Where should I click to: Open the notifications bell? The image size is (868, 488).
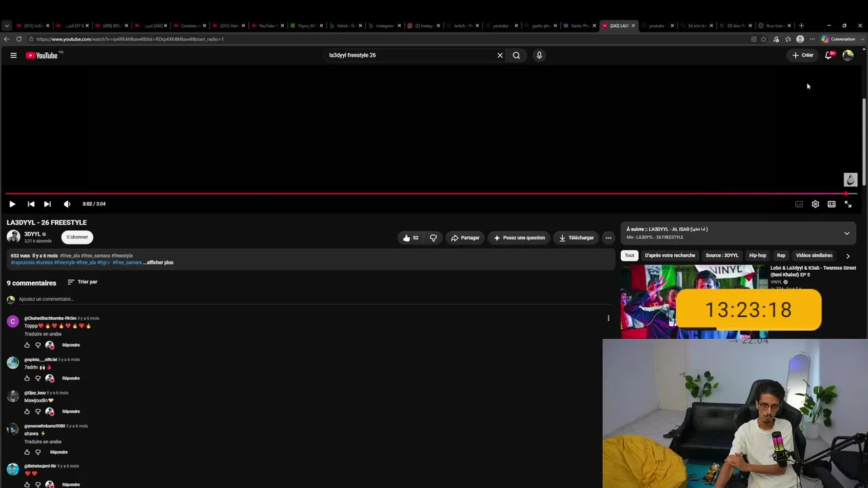[x=829, y=56]
